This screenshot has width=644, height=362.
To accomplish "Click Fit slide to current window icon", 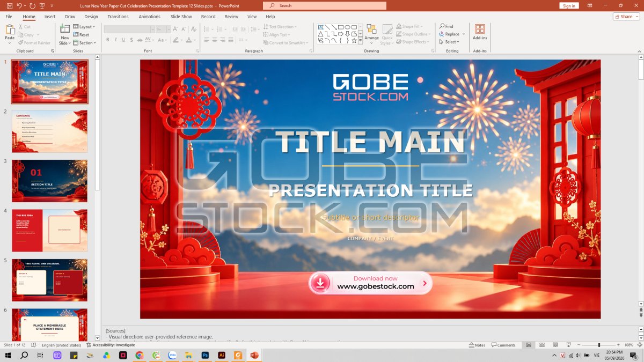I will click(640, 345).
